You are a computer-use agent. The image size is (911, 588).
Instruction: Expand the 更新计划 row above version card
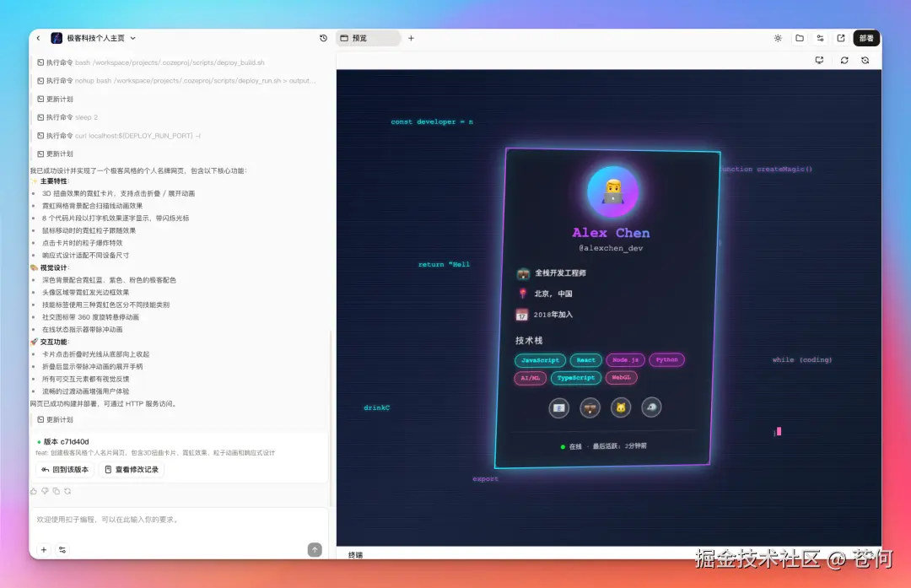coord(55,419)
